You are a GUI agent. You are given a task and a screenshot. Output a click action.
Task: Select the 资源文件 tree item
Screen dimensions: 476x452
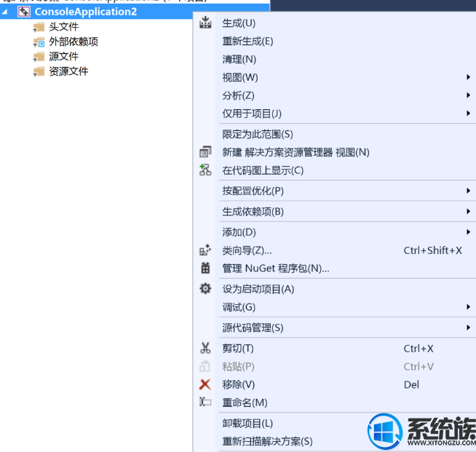click(68, 71)
